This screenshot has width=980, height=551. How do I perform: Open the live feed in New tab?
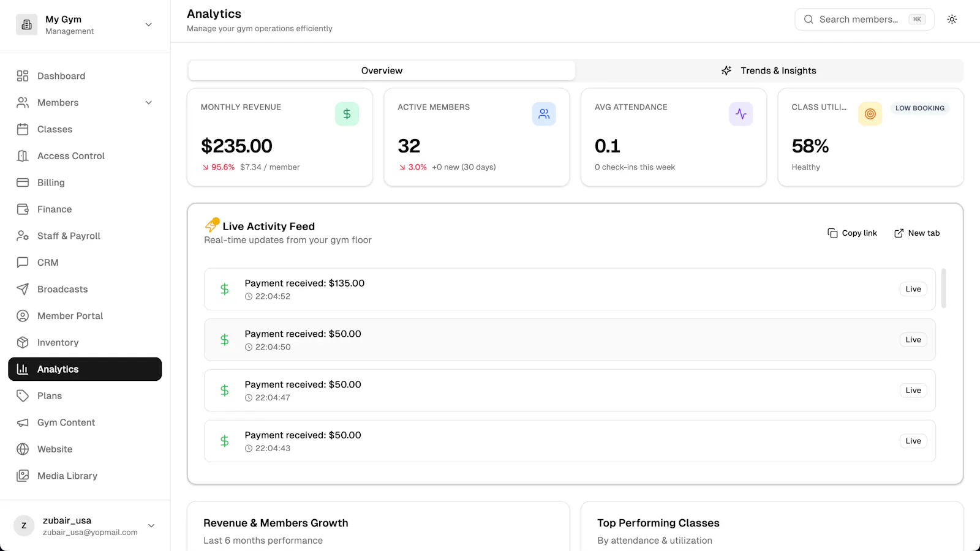(x=917, y=233)
